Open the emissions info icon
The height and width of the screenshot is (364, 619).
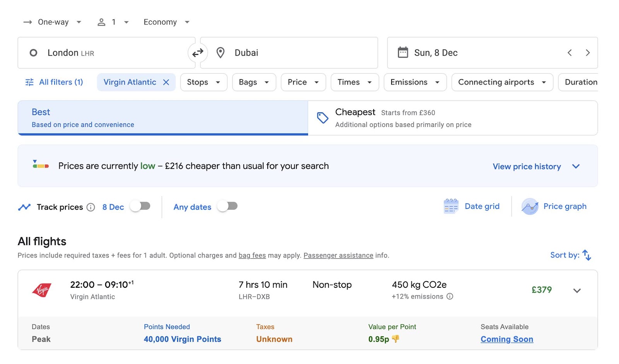point(450,296)
